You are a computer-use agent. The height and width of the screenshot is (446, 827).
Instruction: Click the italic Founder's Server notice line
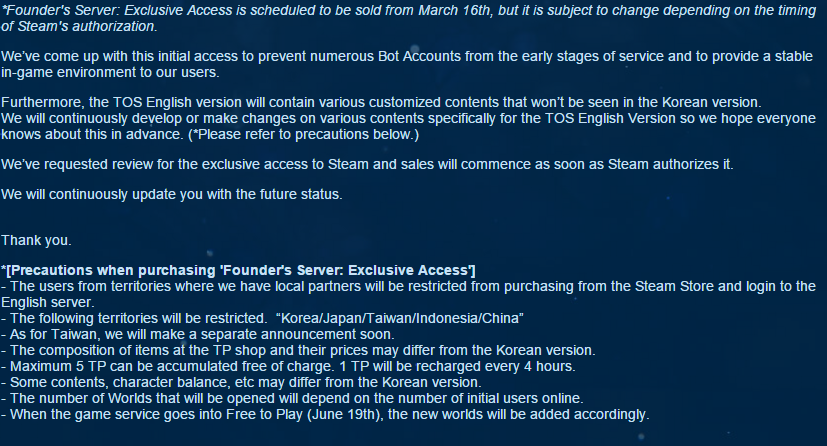point(408,18)
